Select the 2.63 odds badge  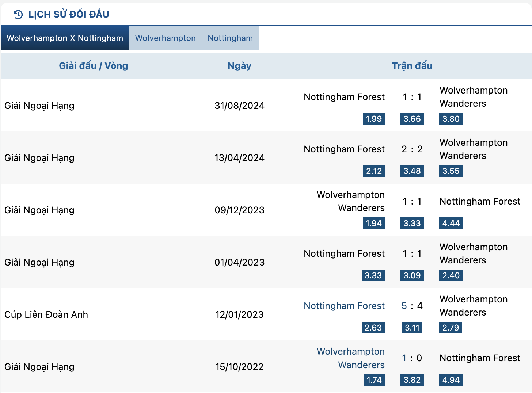[373, 328]
